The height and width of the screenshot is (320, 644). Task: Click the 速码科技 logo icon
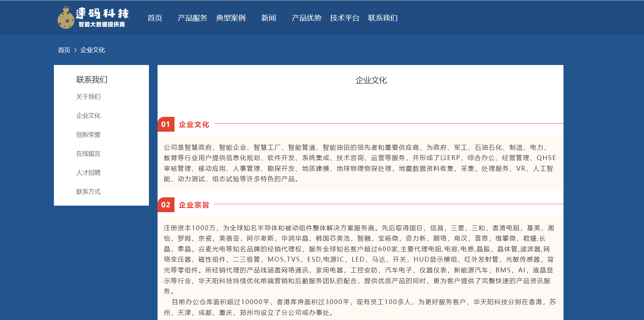(x=66, y=18)
